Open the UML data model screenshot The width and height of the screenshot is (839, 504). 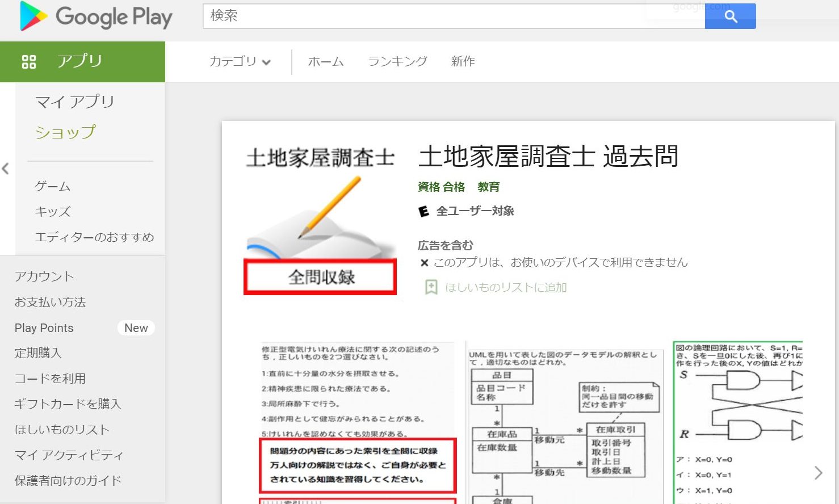coord(566,423)
